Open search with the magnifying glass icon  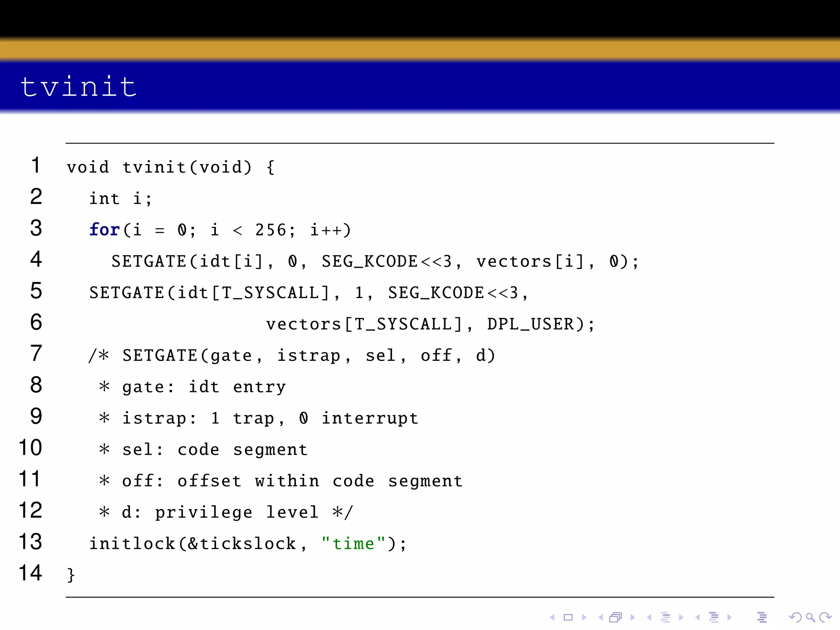[810, 617]
